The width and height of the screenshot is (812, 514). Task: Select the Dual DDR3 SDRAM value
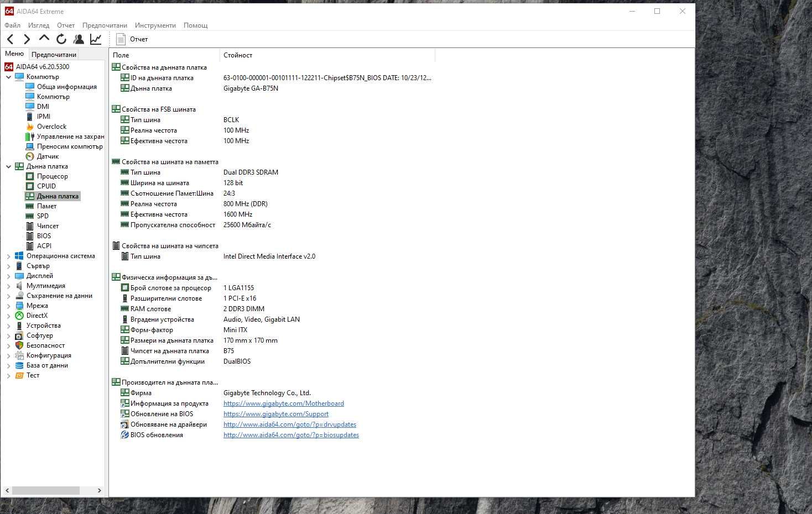(x=251, y=172)
